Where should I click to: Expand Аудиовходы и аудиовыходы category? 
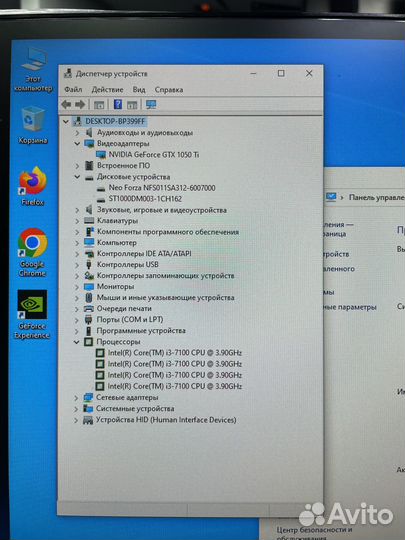(x=77, y=133)
